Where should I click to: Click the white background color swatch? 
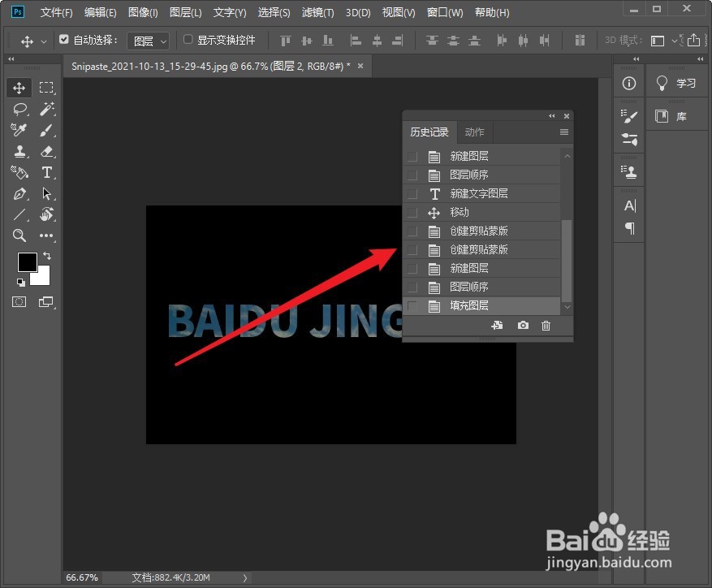43,278
